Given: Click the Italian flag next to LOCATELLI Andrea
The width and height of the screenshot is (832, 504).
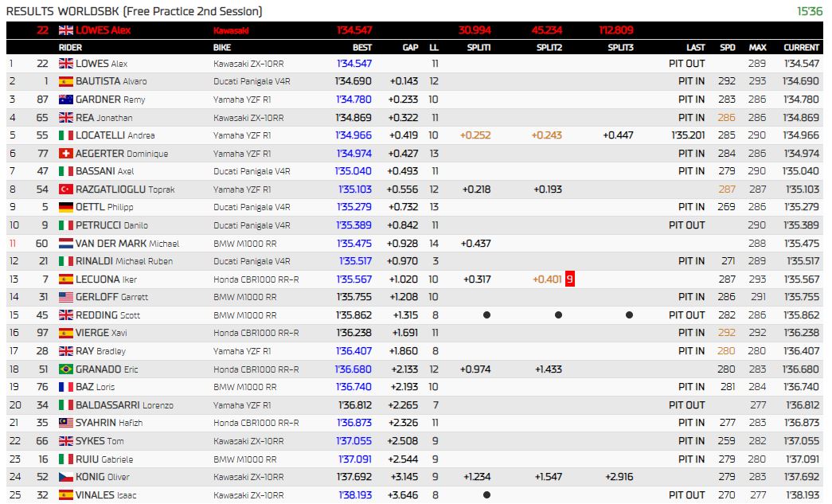Looking at the screenshot, I should point(66,135).
